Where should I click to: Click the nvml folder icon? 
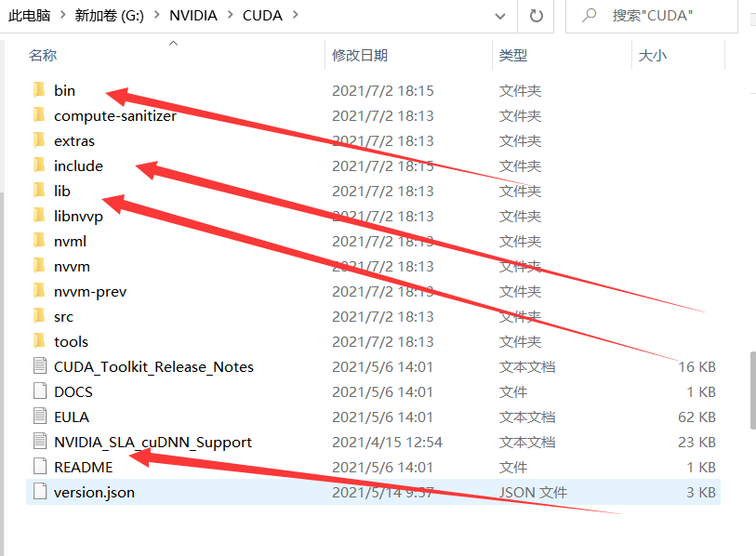40,240
